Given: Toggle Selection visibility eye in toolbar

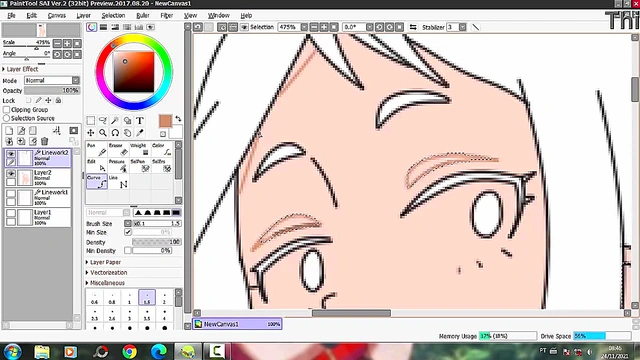Looking at the screenshot, I should tap(244, 27).
